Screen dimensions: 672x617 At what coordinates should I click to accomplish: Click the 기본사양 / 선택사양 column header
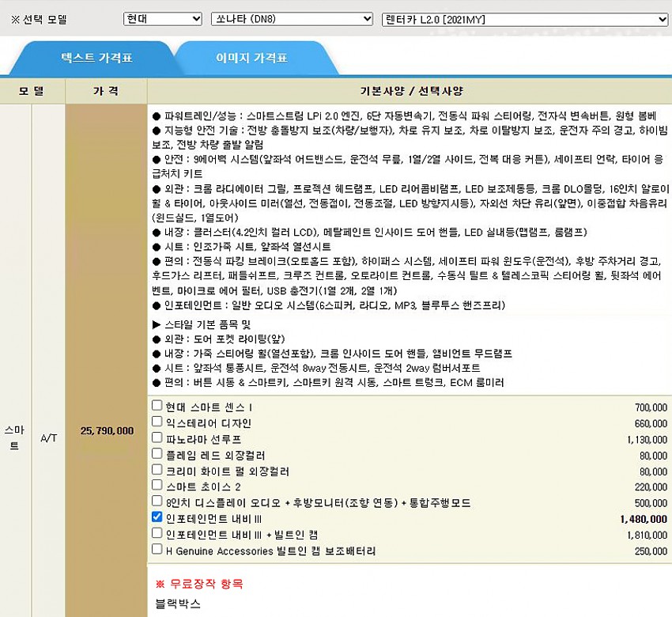[409, 90]
